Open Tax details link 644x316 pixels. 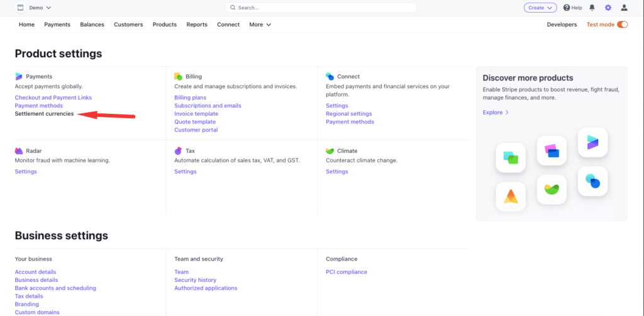29,296
